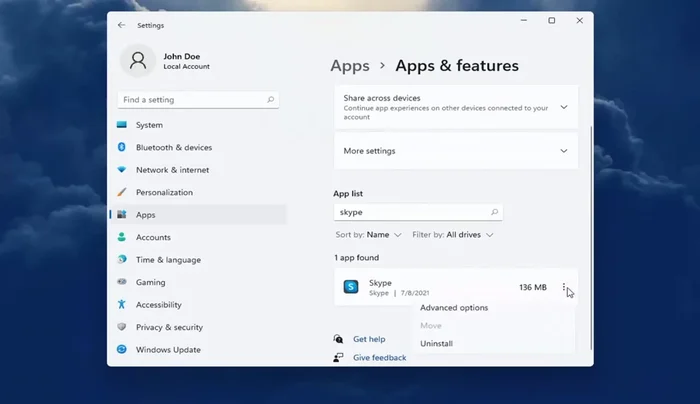The width and height of the screenshot is (700, 404).
Task: Click the System monitor icon in sidebar
Action: 122,125
